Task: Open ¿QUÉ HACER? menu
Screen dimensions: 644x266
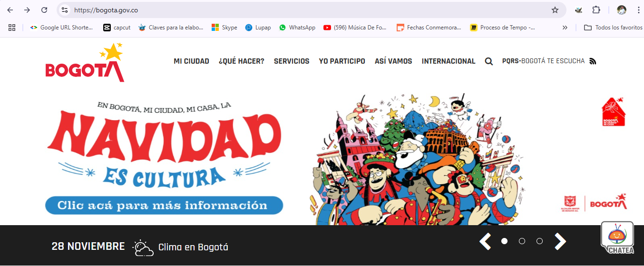Action: pyautogui.click(x=242, y=61)
